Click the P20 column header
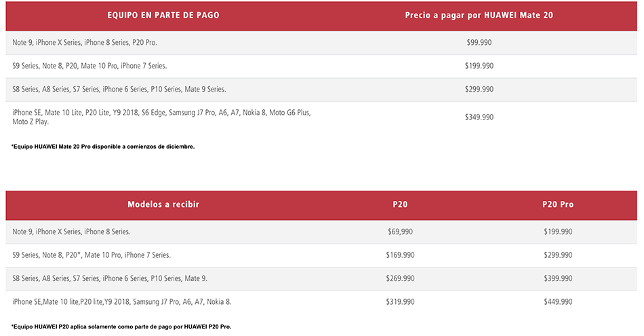The height and width of the screenshot is (336, 644). [400, 204]
